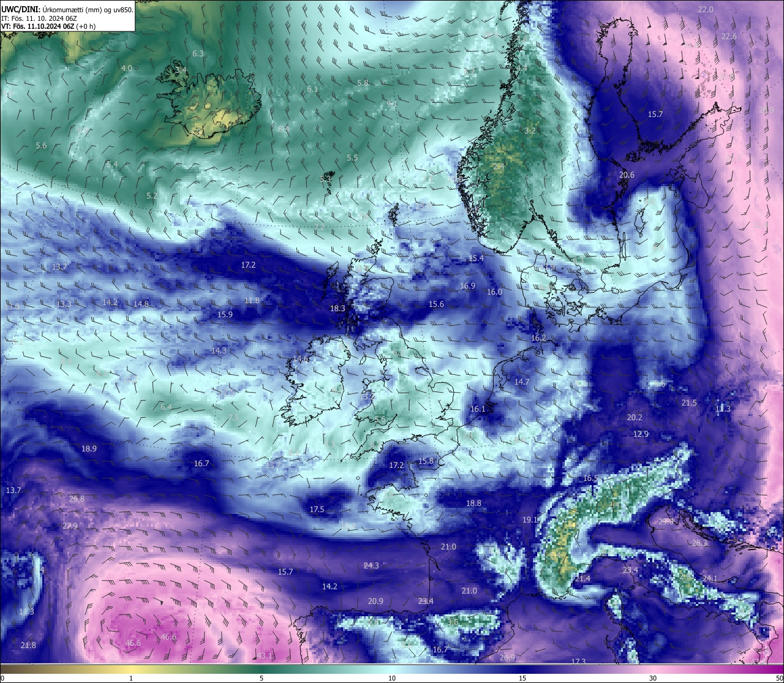This screenshot has width=784, height=683.
Task: Click the 24.1 value label
Action: [x=710, y=578]
